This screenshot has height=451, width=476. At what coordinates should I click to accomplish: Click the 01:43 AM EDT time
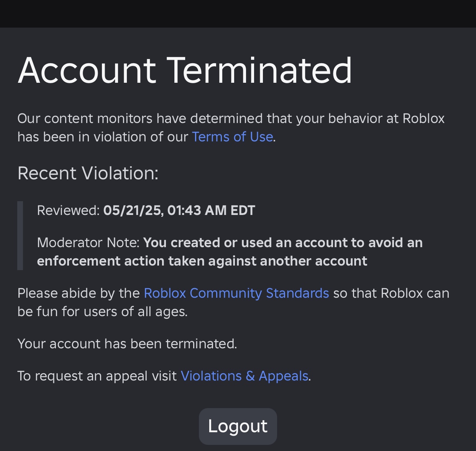(211, 210)
